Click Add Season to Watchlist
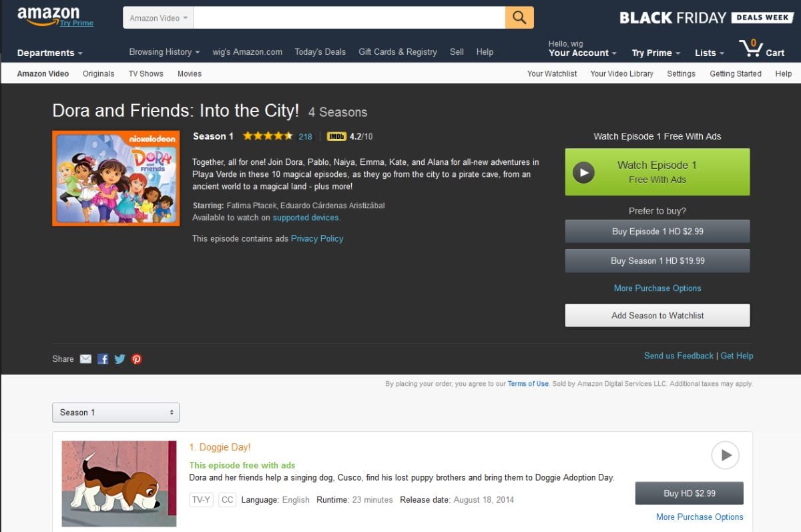 [x=657, y=315]
